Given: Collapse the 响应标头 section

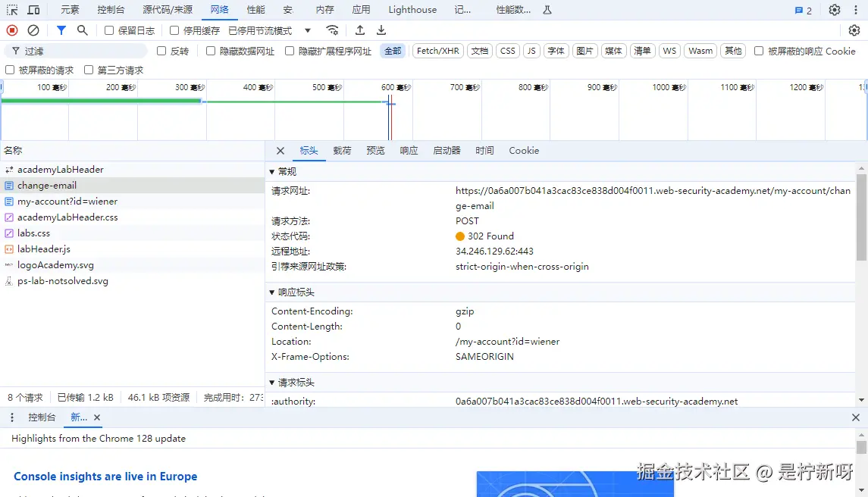Looking at the screenshot, I should (x=271, y=292).
